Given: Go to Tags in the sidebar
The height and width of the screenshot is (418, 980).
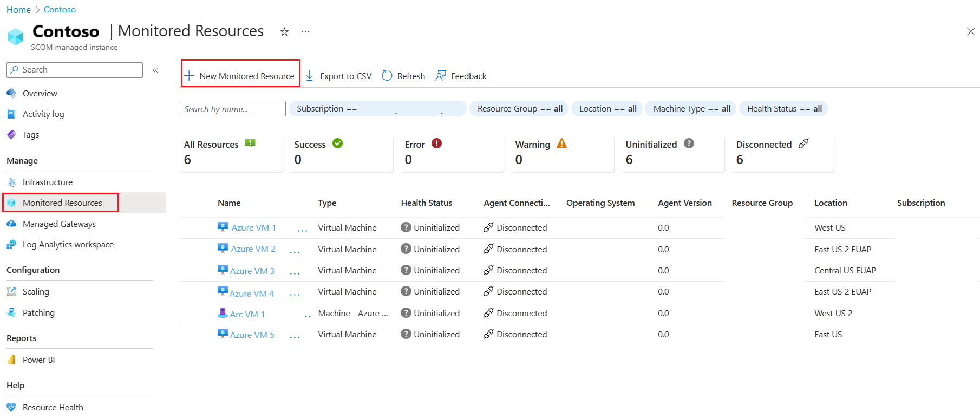Looking at the screenshot, I should point(31,134).
